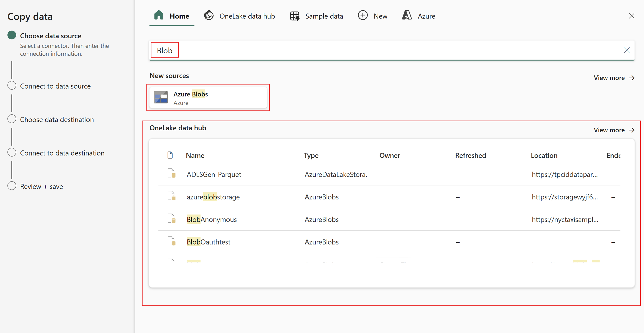644x333 pixels.
Task: Select the Connect to data source step
Action: (x=55, y=86)
